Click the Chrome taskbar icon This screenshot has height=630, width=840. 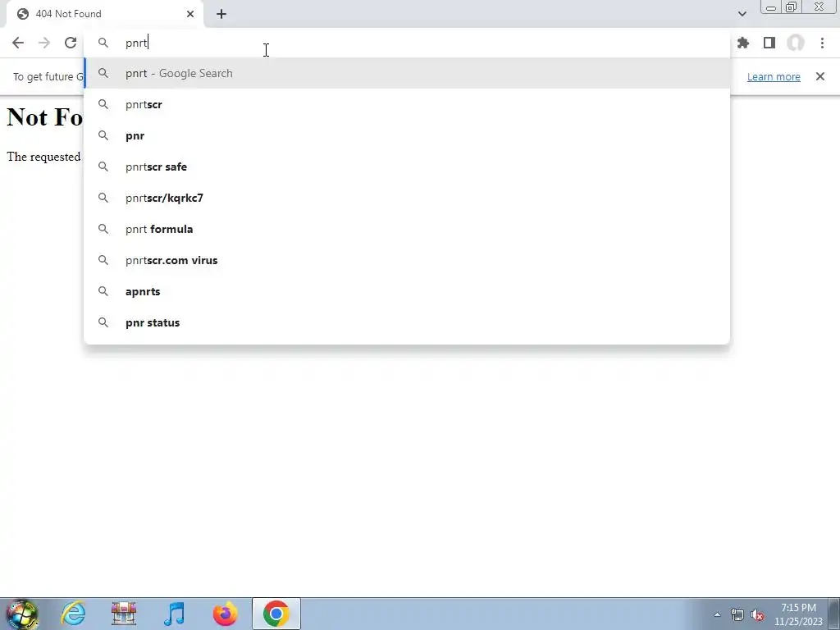(276, 614)
